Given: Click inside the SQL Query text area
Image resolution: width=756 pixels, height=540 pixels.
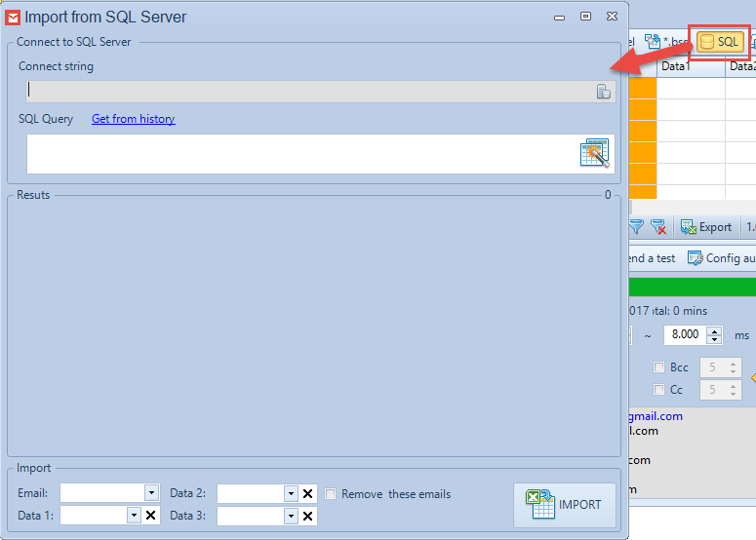Looking at the screenshot, I should [321, 154].
